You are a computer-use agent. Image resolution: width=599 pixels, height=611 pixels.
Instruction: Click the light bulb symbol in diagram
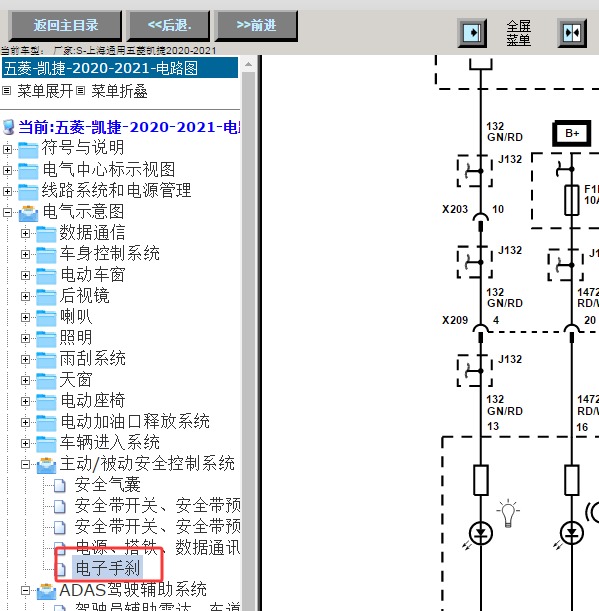[x=508, y=513]
